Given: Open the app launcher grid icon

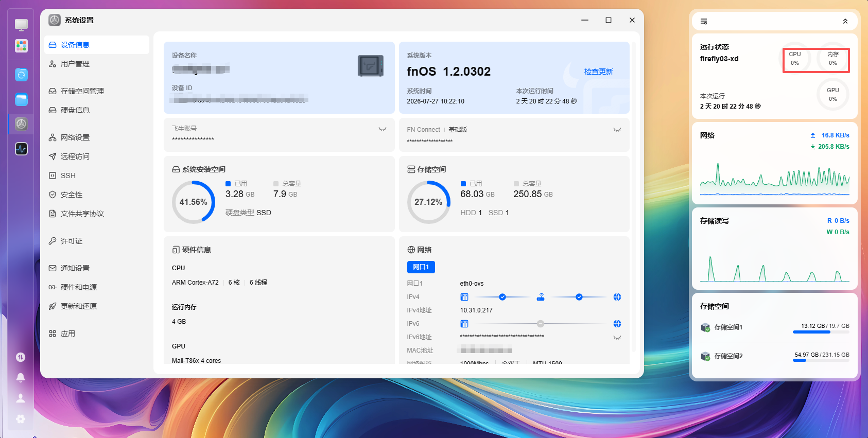Looking at the screenshot, I should 21,46.
